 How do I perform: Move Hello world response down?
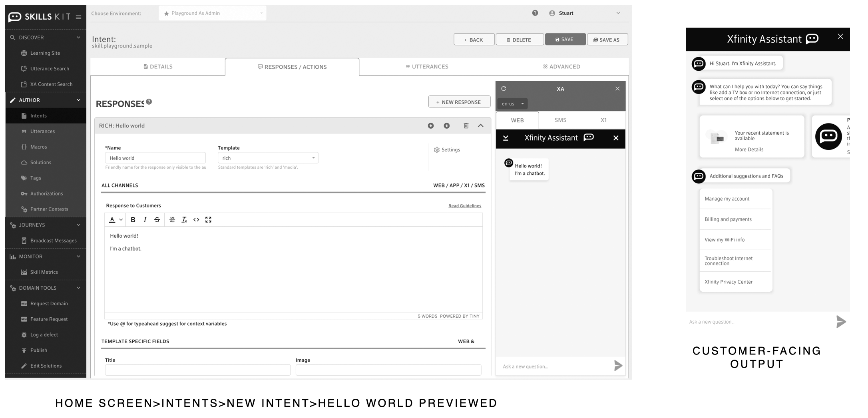coord(447,125)
